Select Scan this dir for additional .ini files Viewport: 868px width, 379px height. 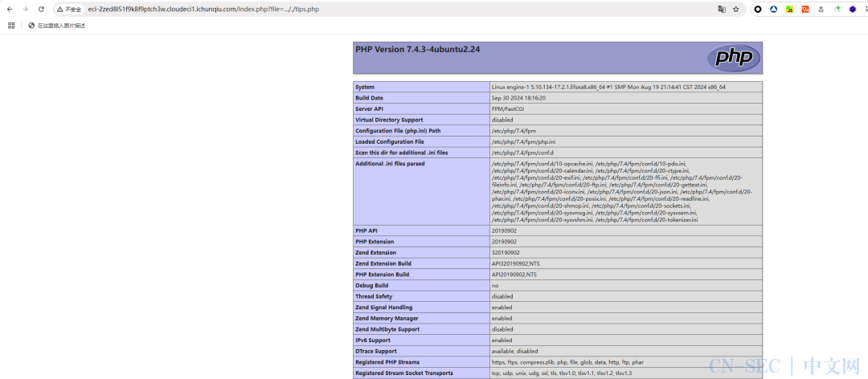pos(402,153)
